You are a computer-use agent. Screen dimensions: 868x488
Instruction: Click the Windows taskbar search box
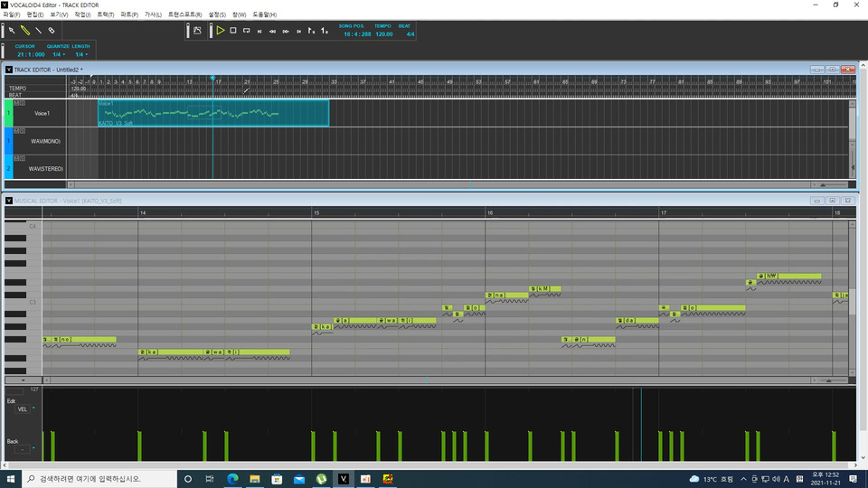(99, 479)
